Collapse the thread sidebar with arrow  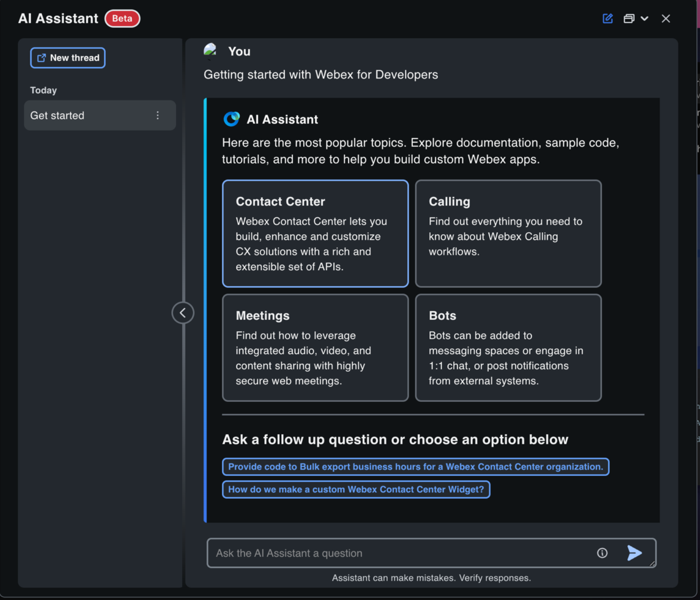[x=183, y=312]
